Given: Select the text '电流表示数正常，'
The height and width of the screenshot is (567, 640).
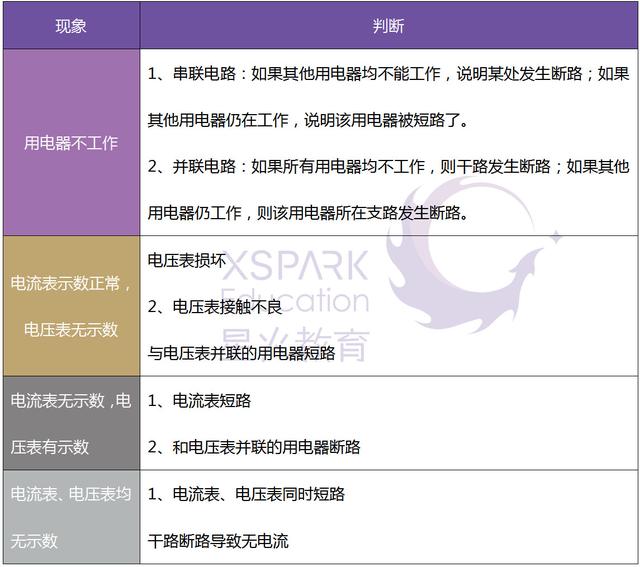Looking at the screenshot, I should (71, 283).
